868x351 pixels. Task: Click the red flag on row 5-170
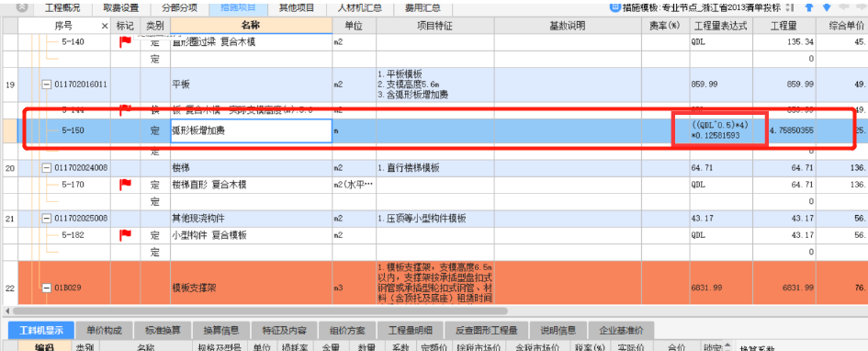(x=126, y=185)
